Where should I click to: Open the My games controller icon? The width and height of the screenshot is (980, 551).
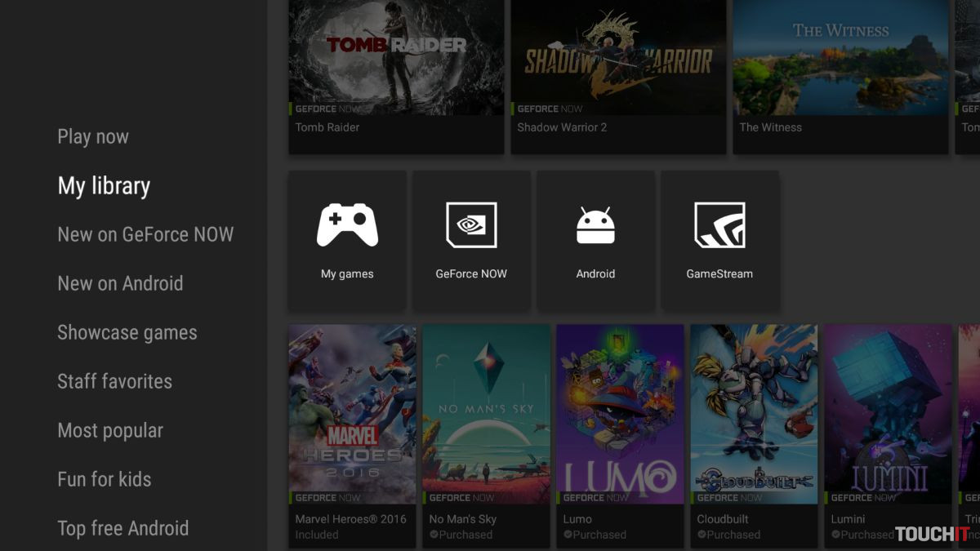tap(347, 227)
